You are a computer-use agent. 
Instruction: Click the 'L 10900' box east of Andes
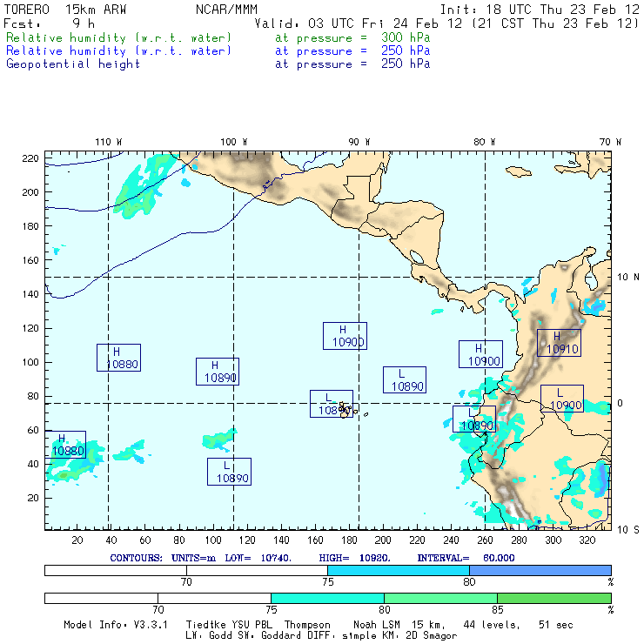coord(562,399)
